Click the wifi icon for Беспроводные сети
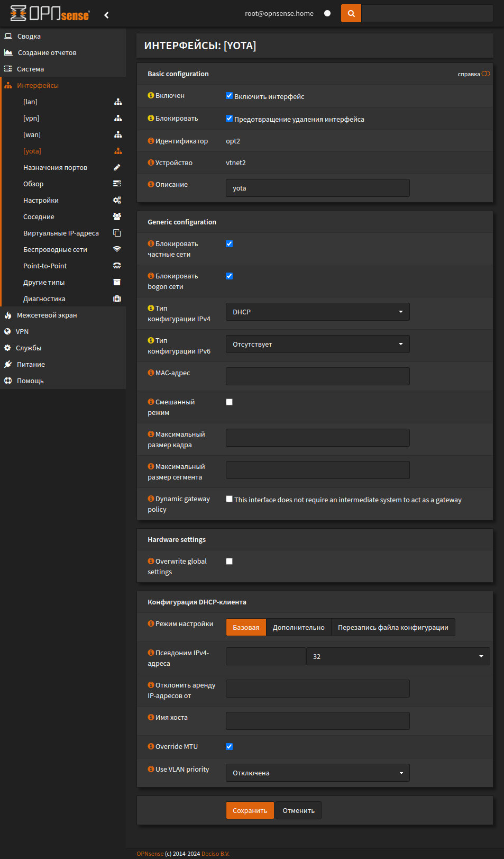The image size is (504, 859). pos(117,249)
